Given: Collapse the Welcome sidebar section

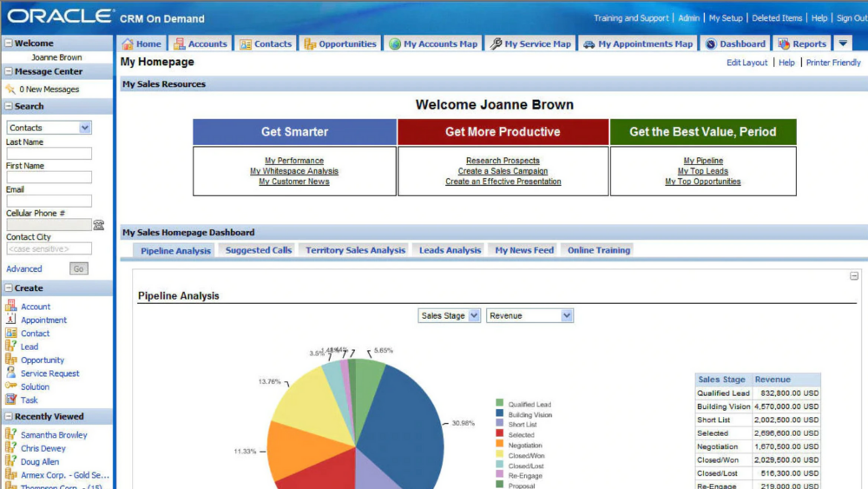Looking at the screenshot, I should tap(9, 43).
